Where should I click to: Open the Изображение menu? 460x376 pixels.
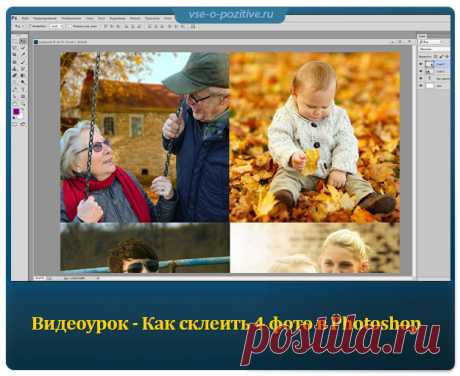click(71, 18)
